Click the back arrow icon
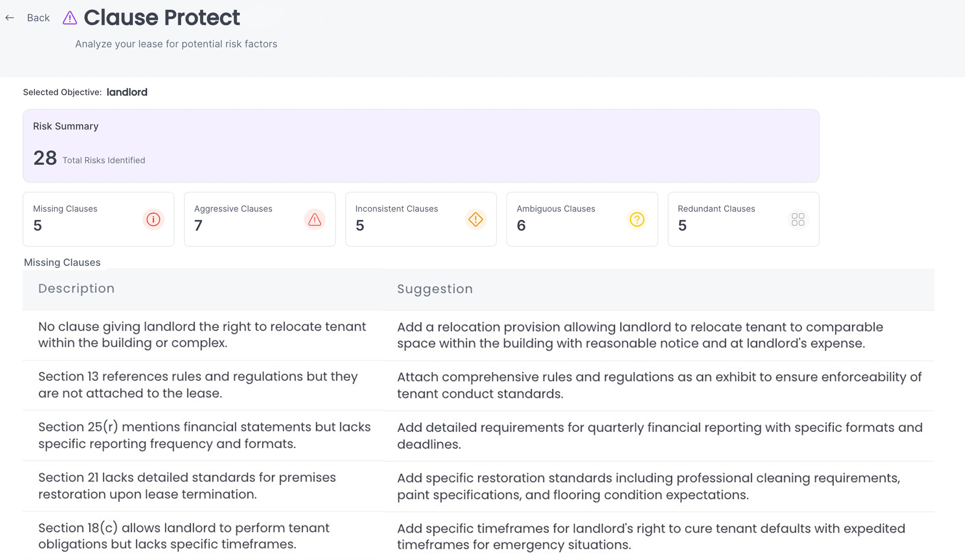 (x=10, y=18)
